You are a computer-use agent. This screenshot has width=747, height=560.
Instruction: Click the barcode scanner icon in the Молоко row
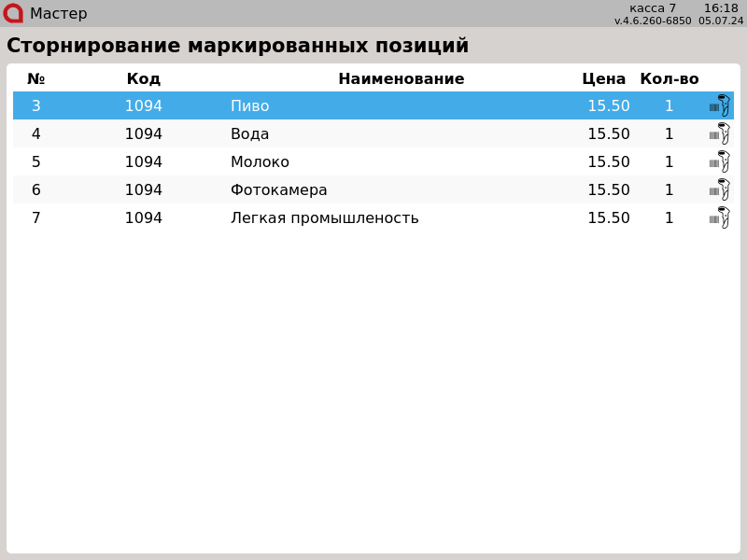(719, 161)
